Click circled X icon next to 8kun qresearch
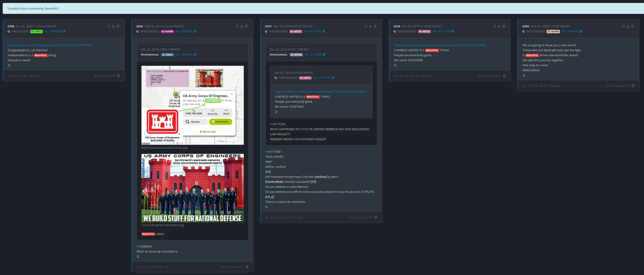The width and height of the screenshot is (644, 275). pyautogui.click(x=118, y=76)
